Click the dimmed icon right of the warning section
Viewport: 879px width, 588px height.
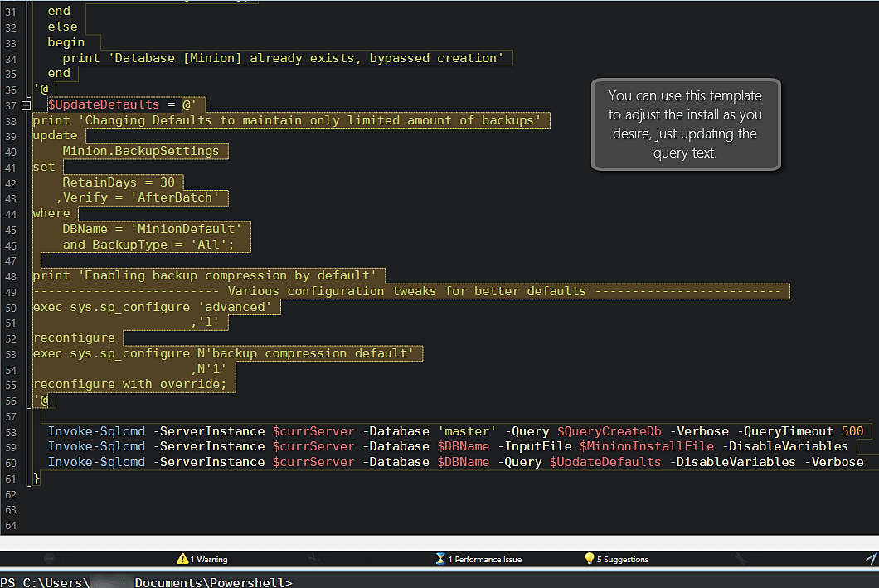314,558
